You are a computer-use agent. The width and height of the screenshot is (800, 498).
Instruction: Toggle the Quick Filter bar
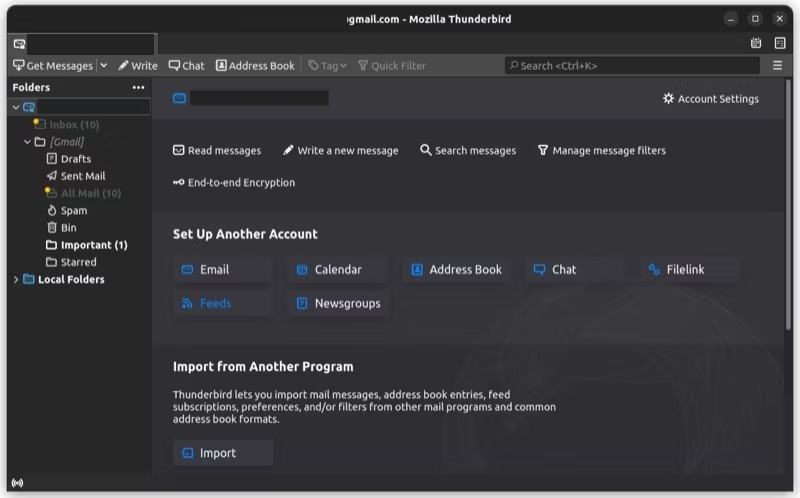point(392,65)
